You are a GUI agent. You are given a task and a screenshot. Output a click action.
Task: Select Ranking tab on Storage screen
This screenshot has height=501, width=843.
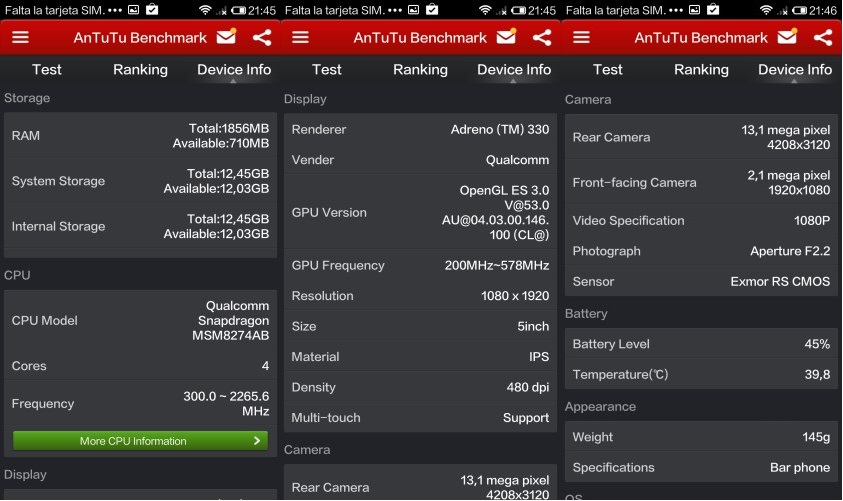(x=140, y=70)
